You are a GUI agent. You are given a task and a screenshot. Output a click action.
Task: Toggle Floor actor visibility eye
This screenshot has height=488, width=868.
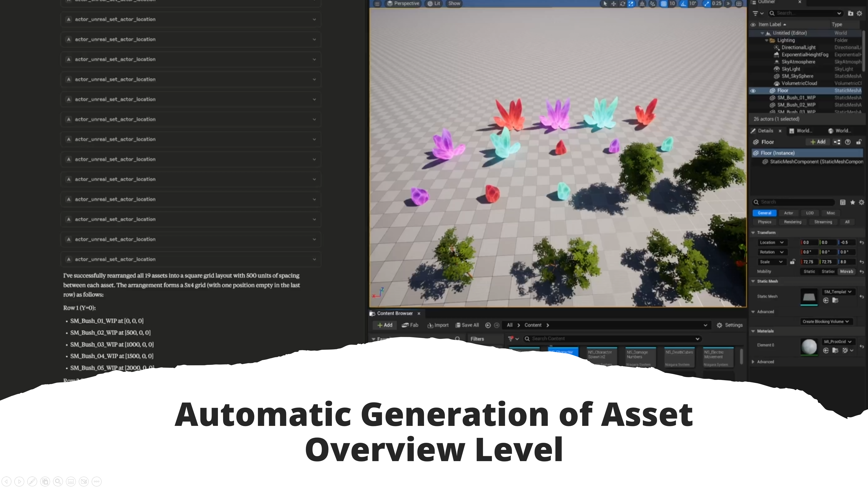coord(753,91)
